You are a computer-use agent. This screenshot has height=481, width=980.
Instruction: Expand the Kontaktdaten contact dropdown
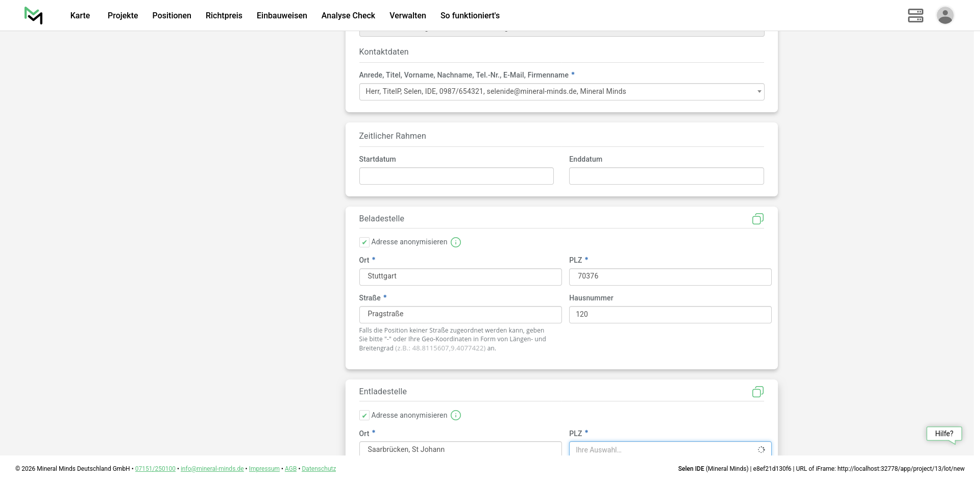pyautogui.click(x=561, y=92)
